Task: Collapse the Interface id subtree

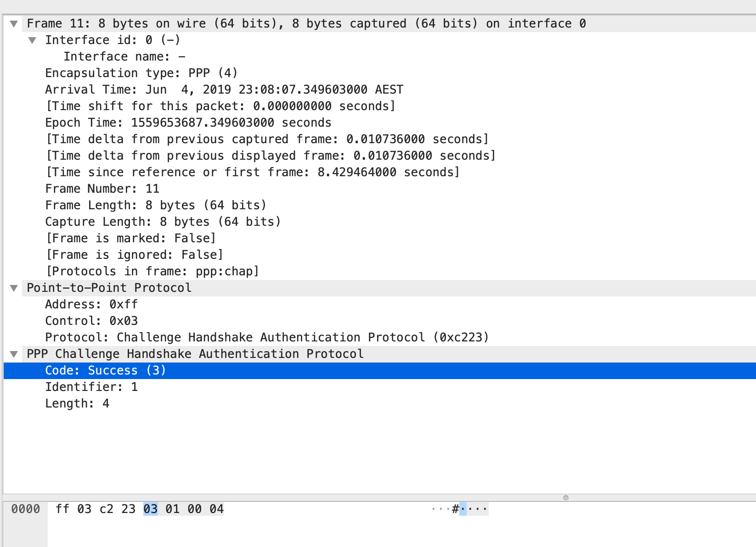Action: pos(32,40)
